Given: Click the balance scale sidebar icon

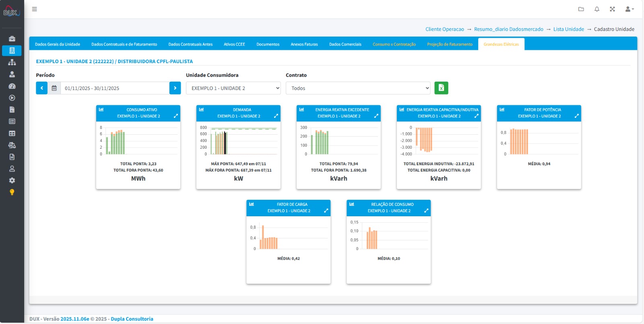Looking at the screenshot, I should tap(12, 145).
